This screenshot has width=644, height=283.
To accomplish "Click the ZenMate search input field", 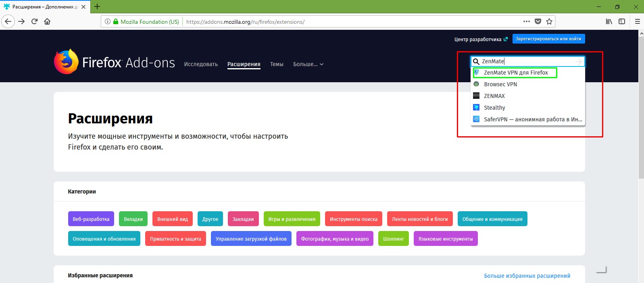I will (527, 61).
